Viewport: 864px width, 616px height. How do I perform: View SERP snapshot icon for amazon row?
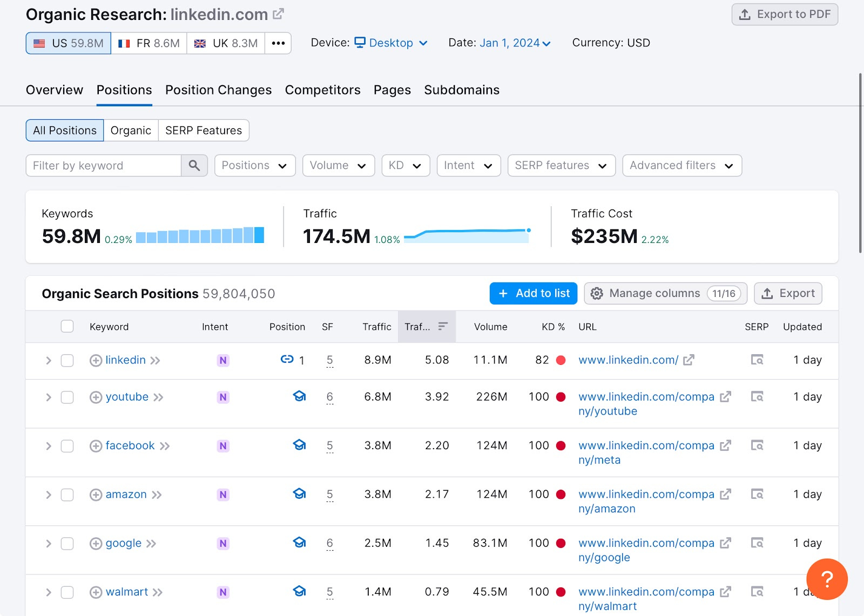[x=757, y=494]
